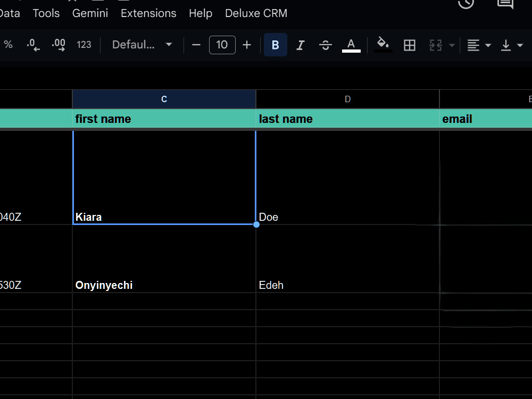Screen dimensions: 532x399
Task: Click the blue fill handle on the Kiara cell
Action: 256,225
